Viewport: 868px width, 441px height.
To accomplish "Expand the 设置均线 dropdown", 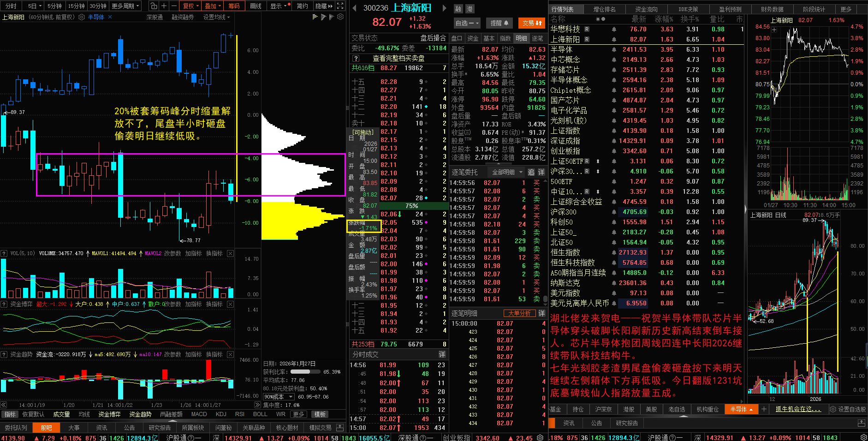I will (x=216, y=17).
